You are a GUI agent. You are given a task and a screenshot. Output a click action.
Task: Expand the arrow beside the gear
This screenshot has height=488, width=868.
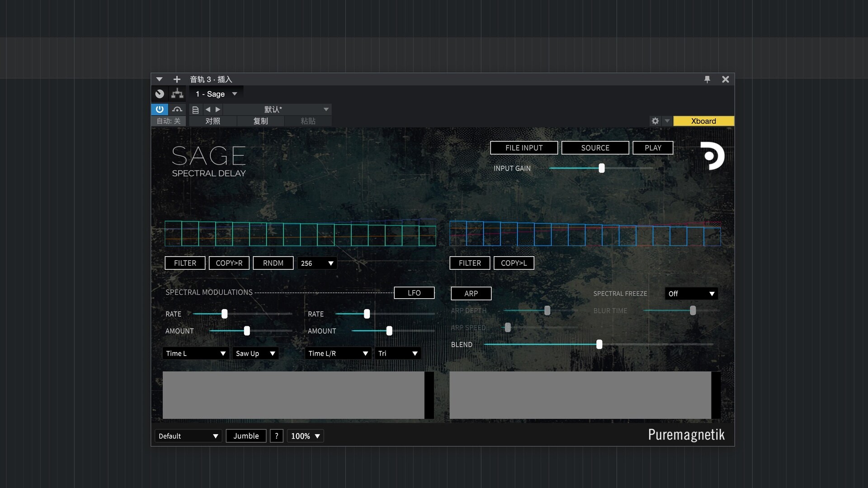coord(667,121)
